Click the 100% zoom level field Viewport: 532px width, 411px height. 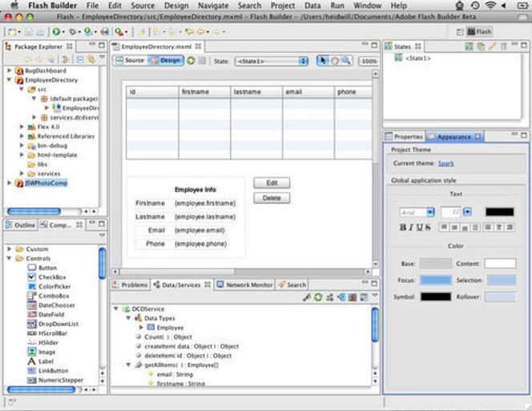(x=369, y=61)
